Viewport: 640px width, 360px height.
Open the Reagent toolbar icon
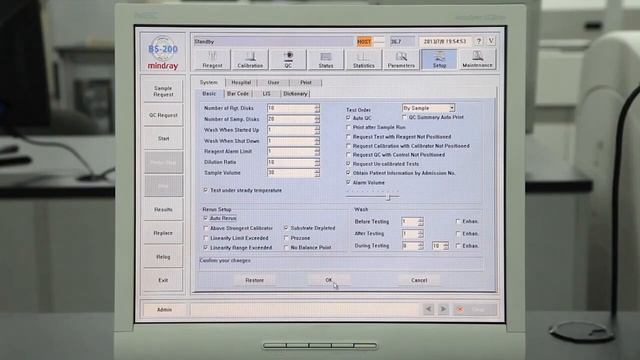[212, 60]
